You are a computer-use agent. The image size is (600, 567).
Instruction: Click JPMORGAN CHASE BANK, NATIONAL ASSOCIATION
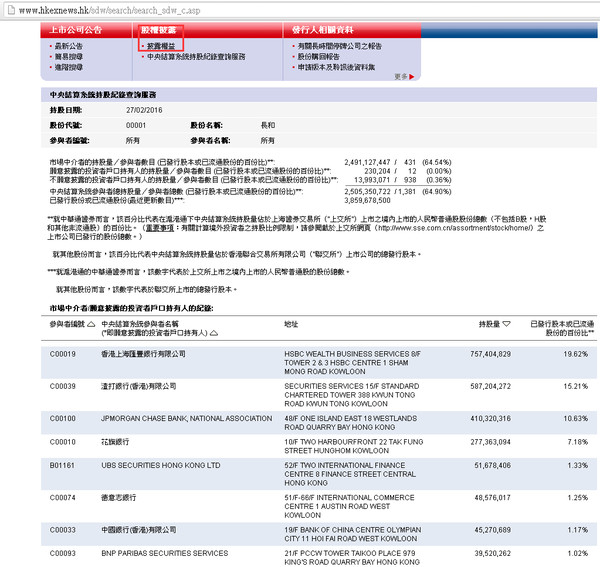[187, 419]
